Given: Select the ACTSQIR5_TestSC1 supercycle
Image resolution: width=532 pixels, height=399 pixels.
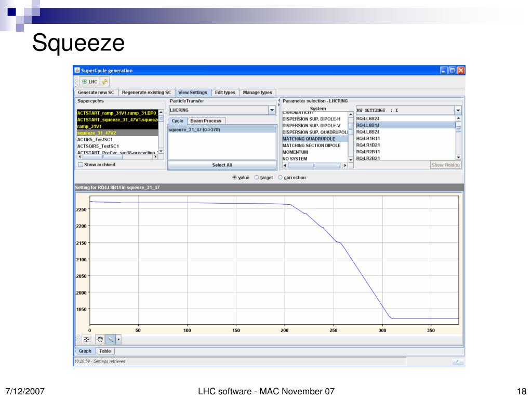Looking at the screenshot, I should (x=117, y=146).
